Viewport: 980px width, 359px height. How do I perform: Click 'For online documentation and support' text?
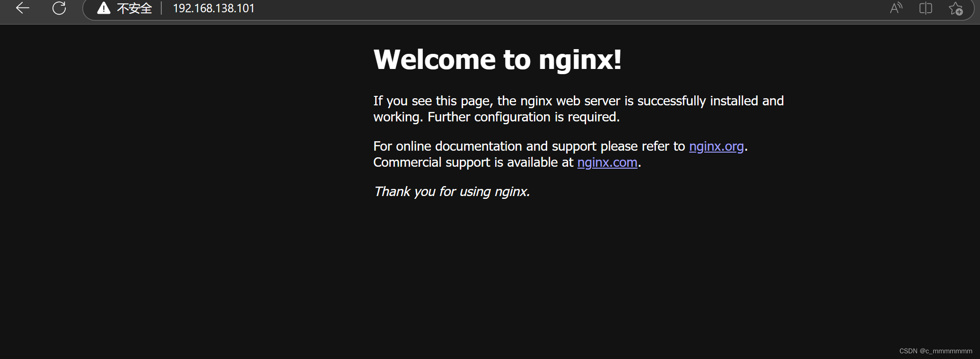[485, 146]
